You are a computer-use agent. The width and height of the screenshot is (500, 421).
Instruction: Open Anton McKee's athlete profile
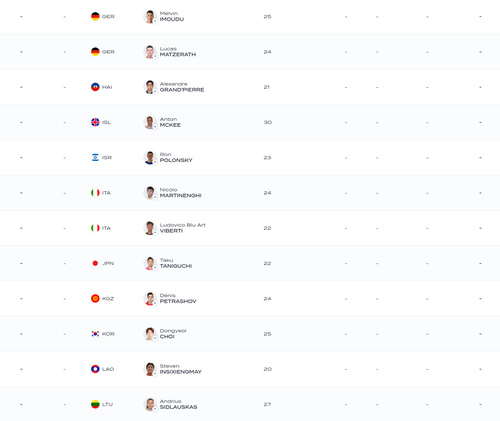pos(170,122)
